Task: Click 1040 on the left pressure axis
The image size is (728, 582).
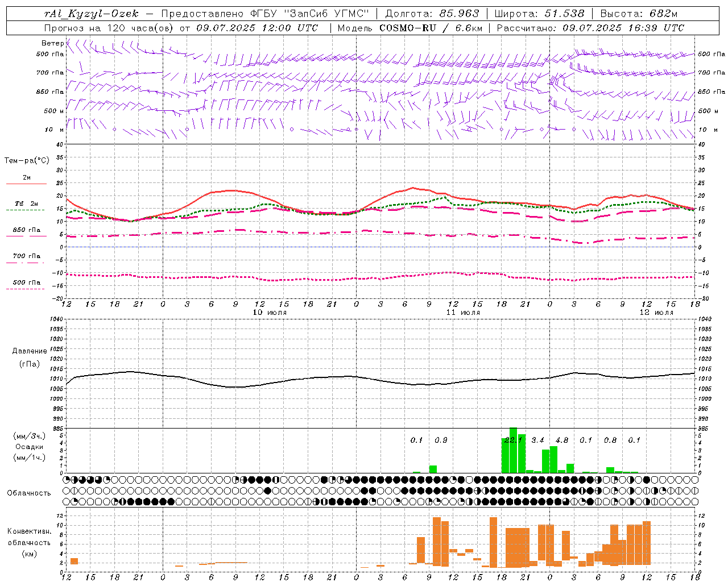Action: point(57,319)
